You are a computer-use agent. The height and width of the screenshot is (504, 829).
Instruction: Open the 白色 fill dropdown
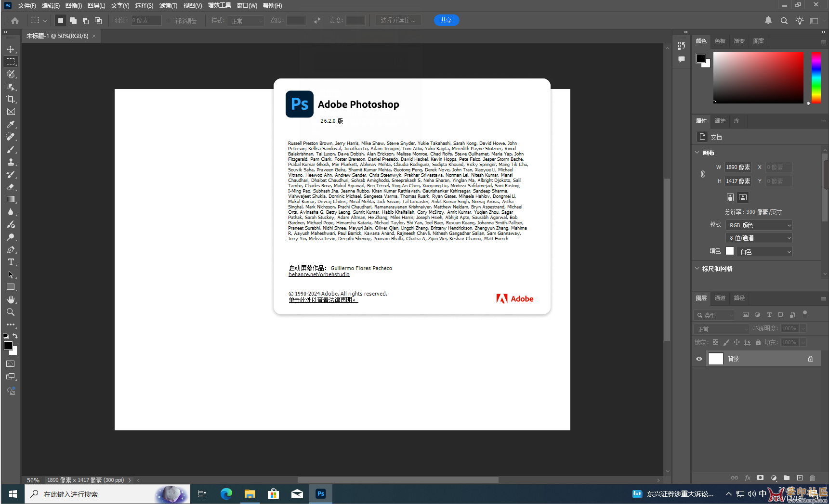tap(764, 252)
